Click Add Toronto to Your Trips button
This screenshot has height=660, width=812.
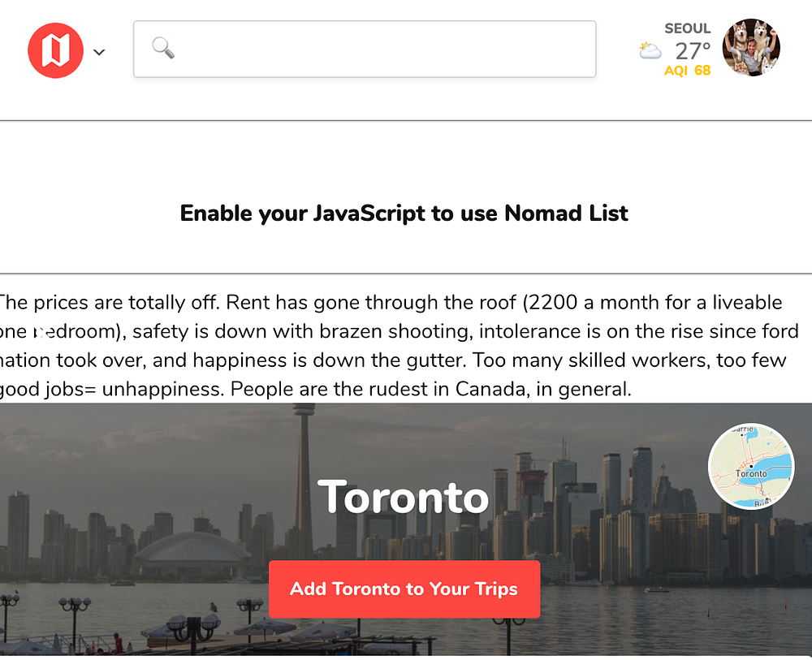(x=404, y=589)
